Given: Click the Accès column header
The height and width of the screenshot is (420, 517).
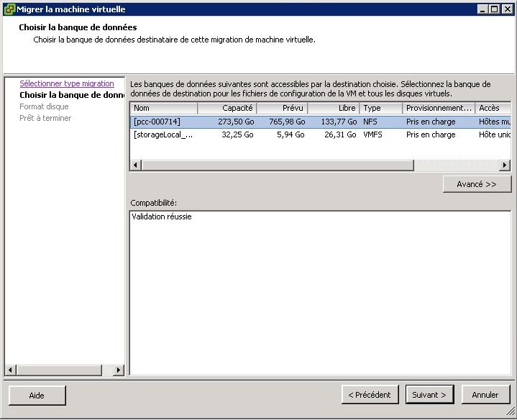Looking at the screenshot, I should click(x=493, y=108).
